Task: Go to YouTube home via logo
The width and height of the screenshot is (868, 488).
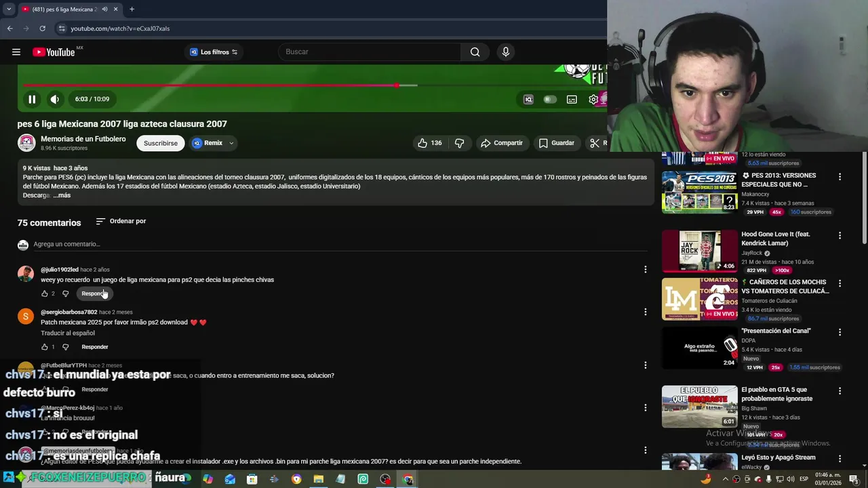Action: click(54, 52)
